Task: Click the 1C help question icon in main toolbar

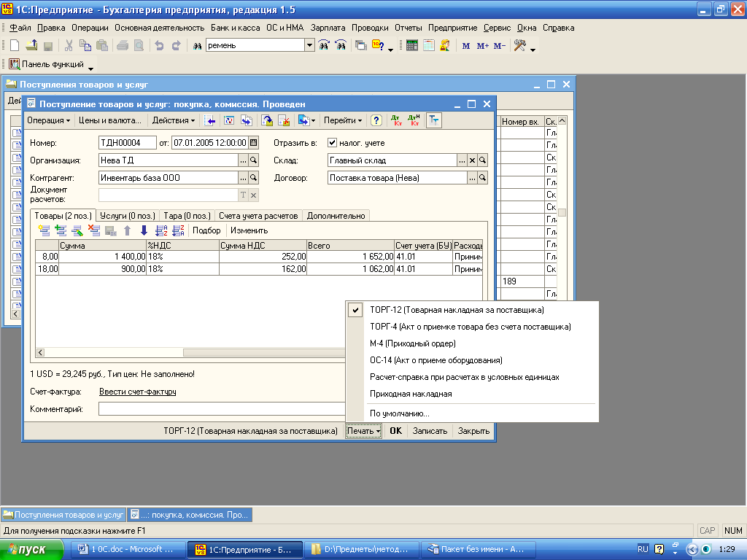Action: tap(378, 45)
